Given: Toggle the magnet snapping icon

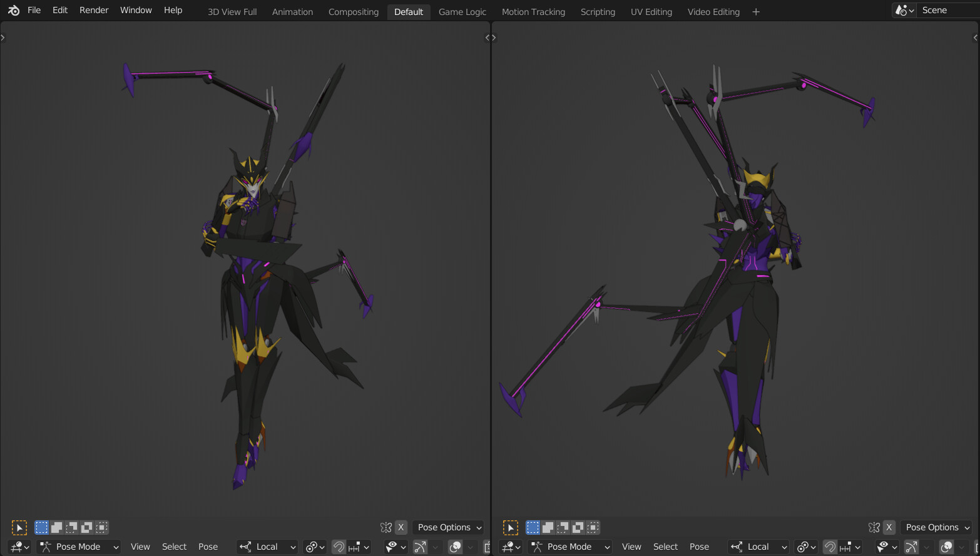Looking at the screenshot, I should [x=338, y=547].
